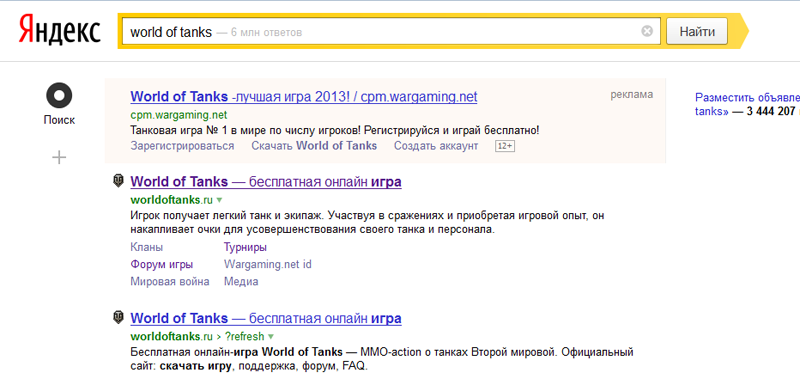Open the ad titled World of Tanks -лучшая игра 2013!
This screenshot has height=385, width=800.
point(304,96)
